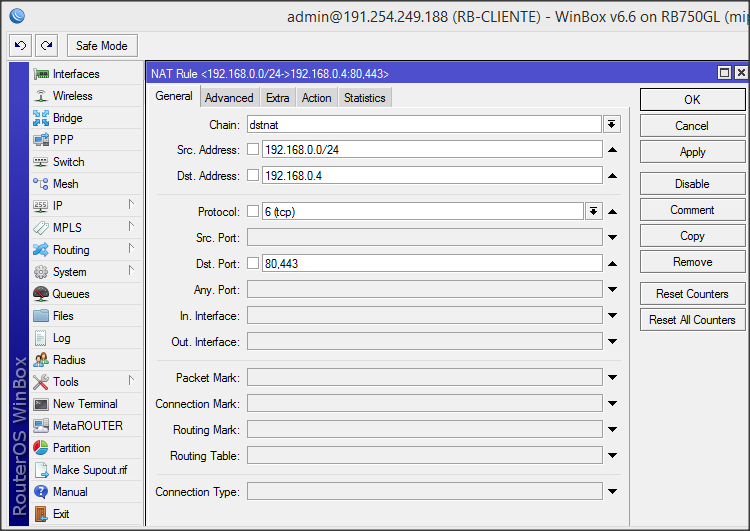Image resolution: width=750 pixels, height=531 pixels.
Task: Expand the Any. Port field
Action: tap(612, 289)
